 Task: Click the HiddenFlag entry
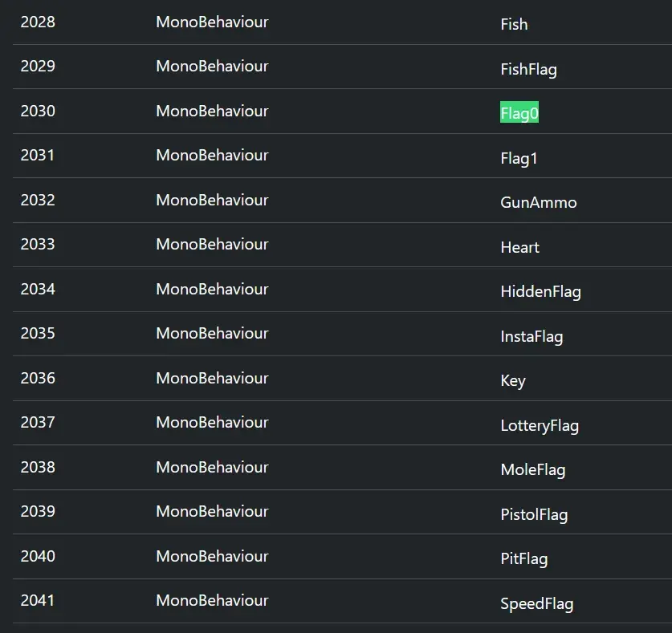tap(540, 291)
